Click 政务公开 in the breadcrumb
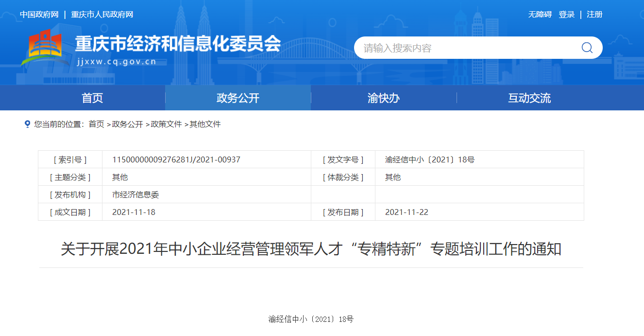Viewport: 644px width, 336px height. click(127, 124)
